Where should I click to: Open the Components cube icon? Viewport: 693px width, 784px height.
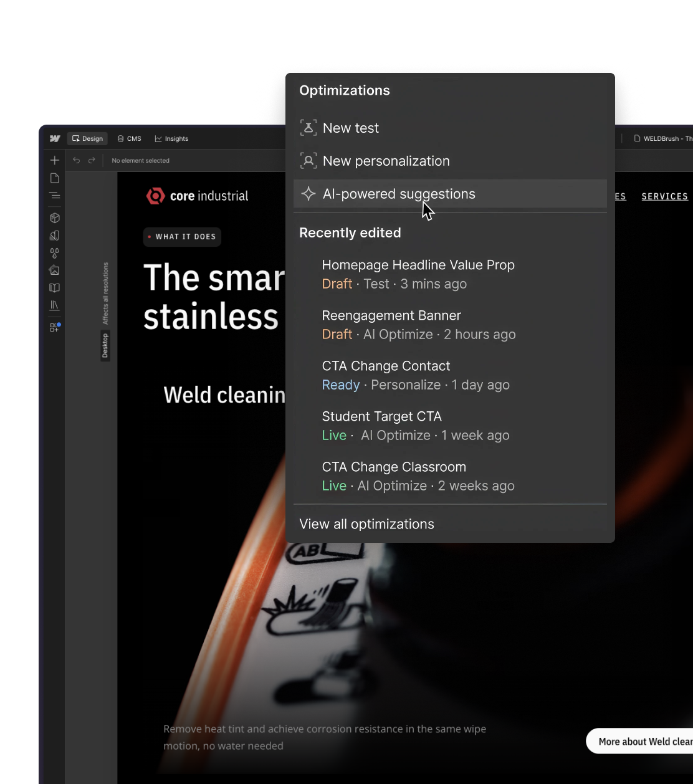pos(55,218)
